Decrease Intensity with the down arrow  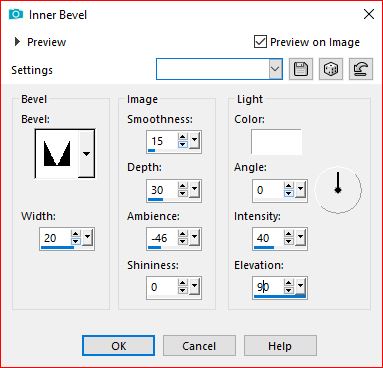289,242
